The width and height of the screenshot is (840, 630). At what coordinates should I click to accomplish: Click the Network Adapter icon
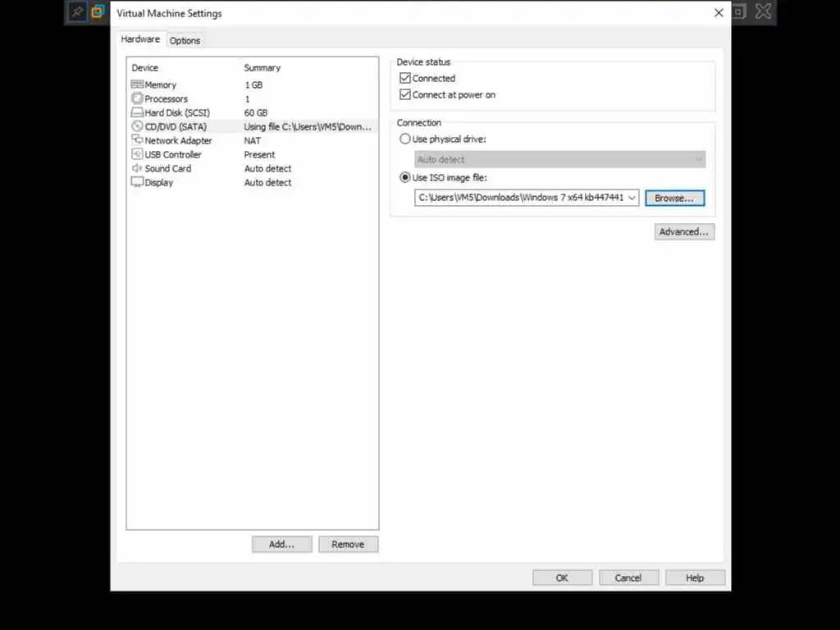(137, 139)
